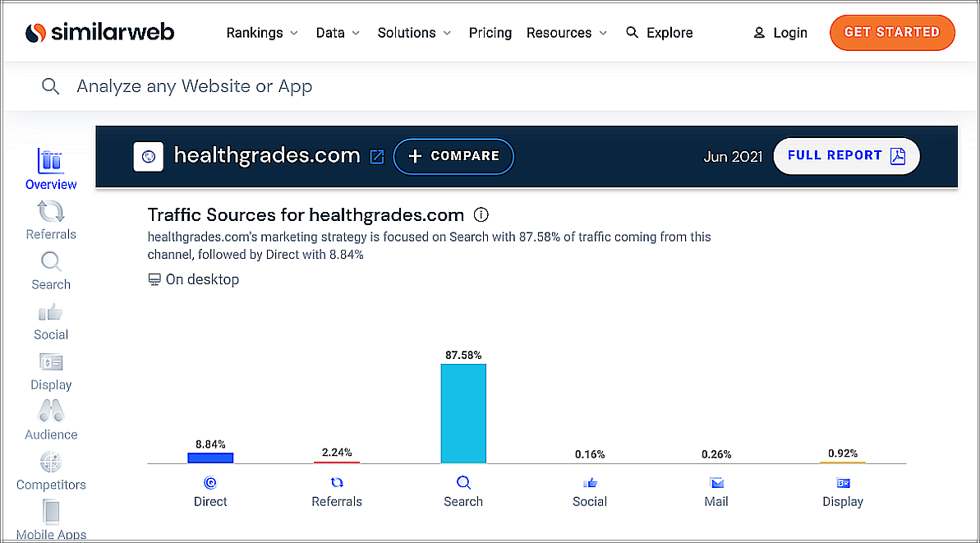Open the Competitors sidebar icon
This screenshot has height=543, width=980.
coord(51,462)
